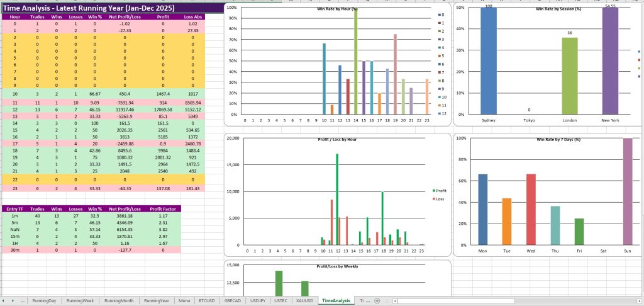
Task: Click the Win % column header cell
Action: coord(95,17)
